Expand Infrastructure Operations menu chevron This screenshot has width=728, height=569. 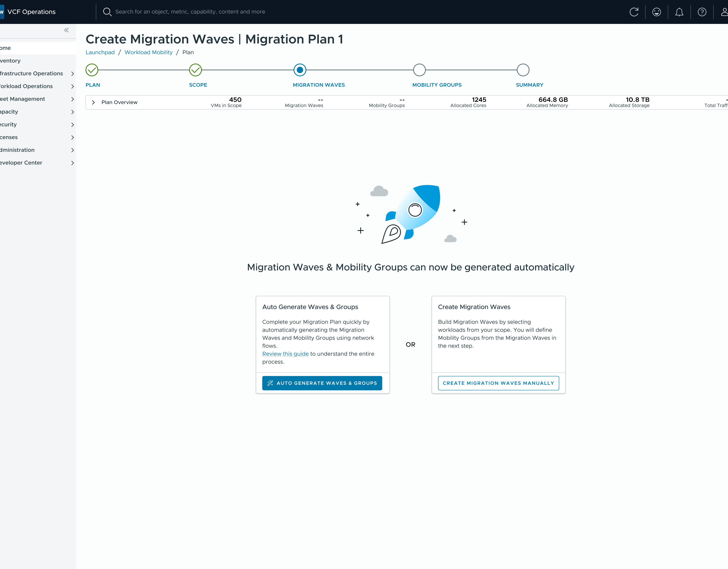[x=72, y=74]
